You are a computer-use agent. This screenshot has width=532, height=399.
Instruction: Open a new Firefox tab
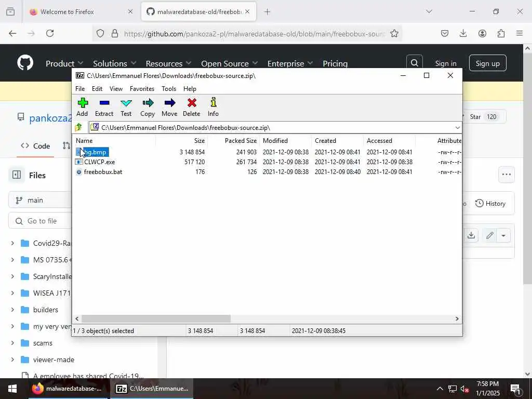tap(268, 12)
